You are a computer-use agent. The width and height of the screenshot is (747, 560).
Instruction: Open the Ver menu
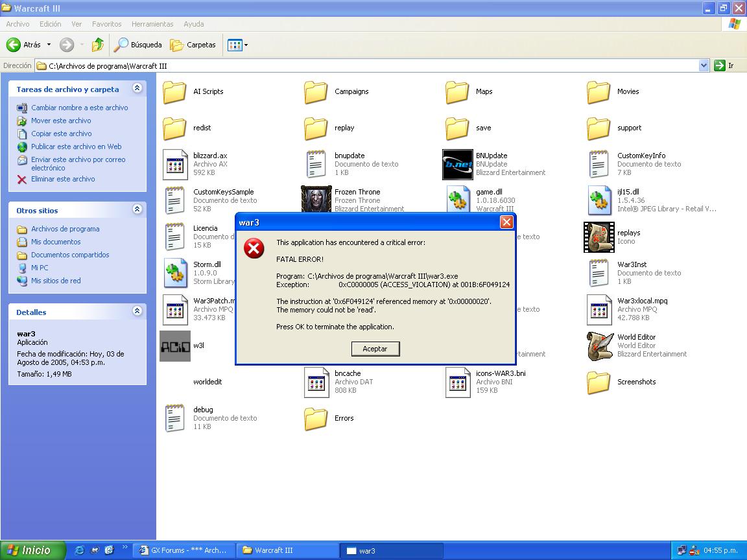[77, 24]
